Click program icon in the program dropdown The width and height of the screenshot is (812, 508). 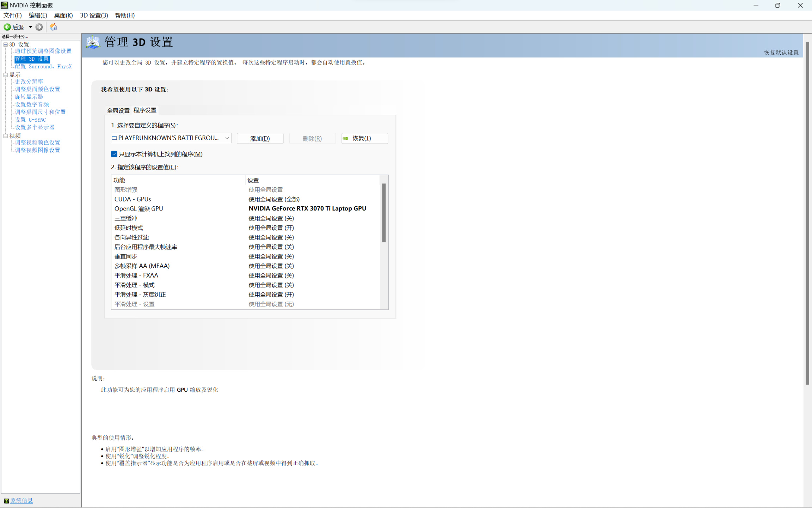(114, 138)
